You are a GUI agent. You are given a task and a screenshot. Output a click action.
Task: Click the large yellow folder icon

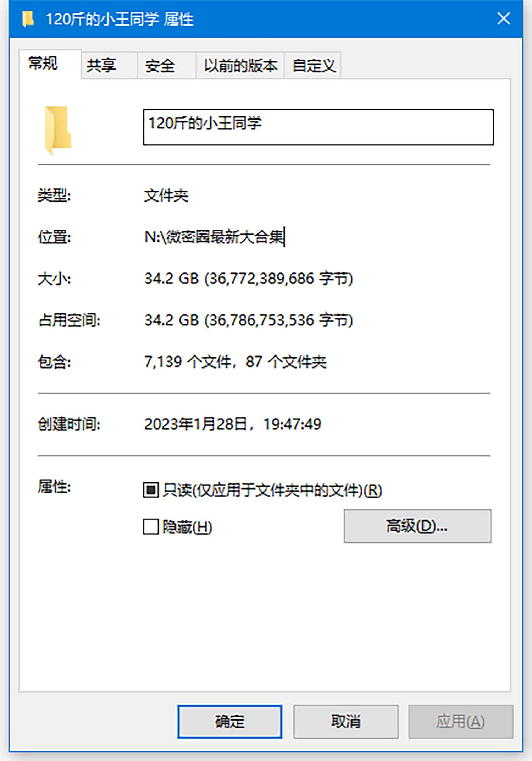click(x=58, y=130)
